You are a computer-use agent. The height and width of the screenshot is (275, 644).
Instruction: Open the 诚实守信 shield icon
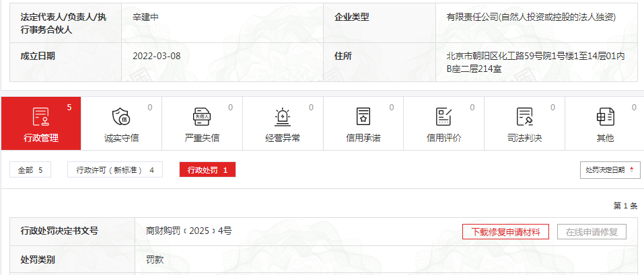tap(121, 116)
